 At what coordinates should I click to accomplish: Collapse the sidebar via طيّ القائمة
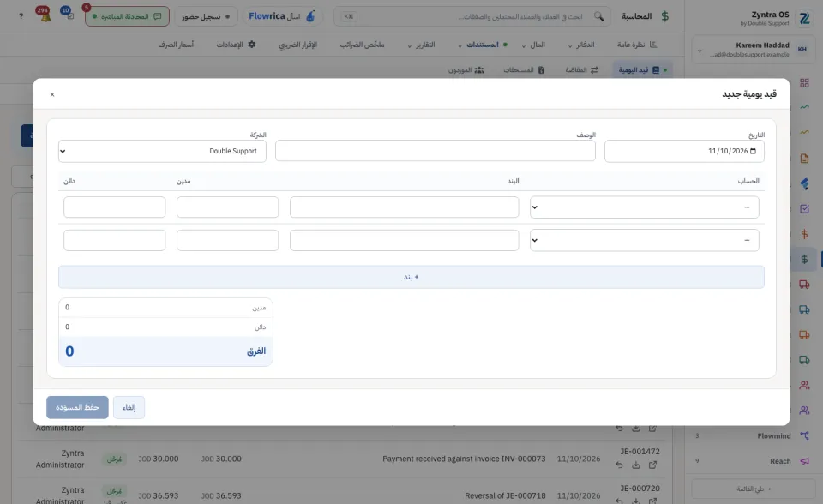pos(754,489)
